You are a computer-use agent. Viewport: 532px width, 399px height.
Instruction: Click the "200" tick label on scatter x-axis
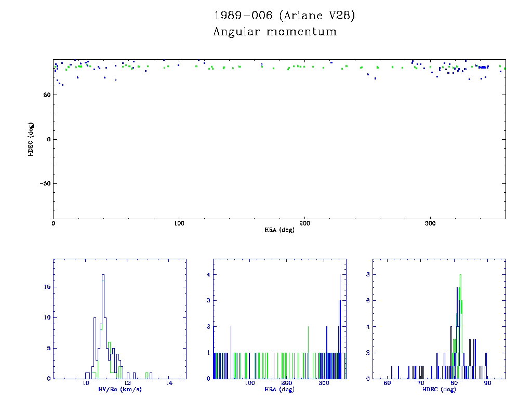304,223
